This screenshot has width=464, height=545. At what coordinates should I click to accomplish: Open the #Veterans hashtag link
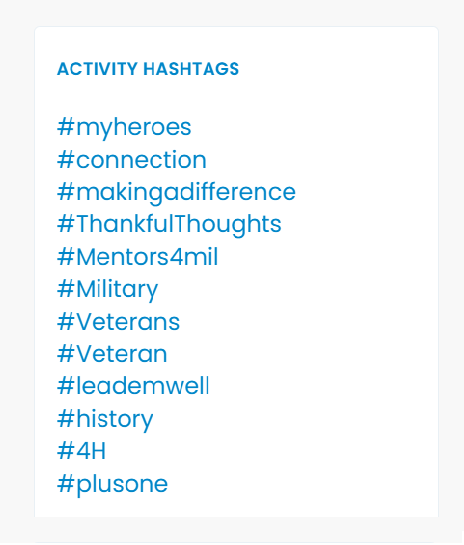[x=119, y=322]
